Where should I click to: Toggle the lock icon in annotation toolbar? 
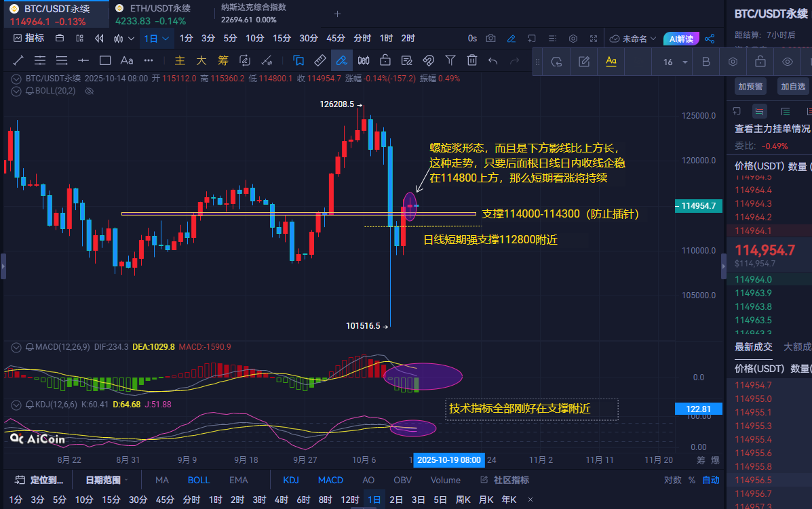(760, 62)
